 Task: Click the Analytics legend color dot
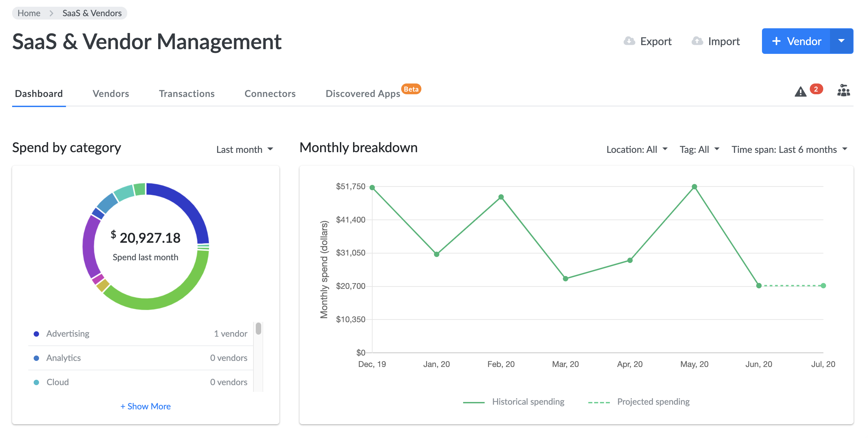(36, 358)
